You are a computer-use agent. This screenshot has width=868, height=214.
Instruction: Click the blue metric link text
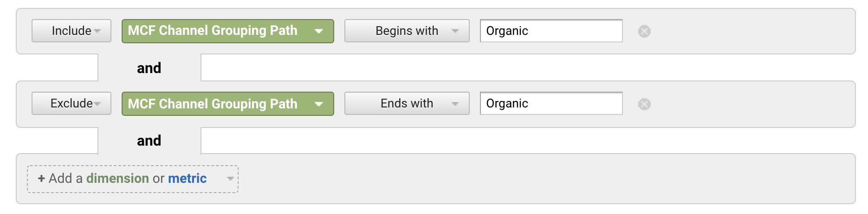187,178
